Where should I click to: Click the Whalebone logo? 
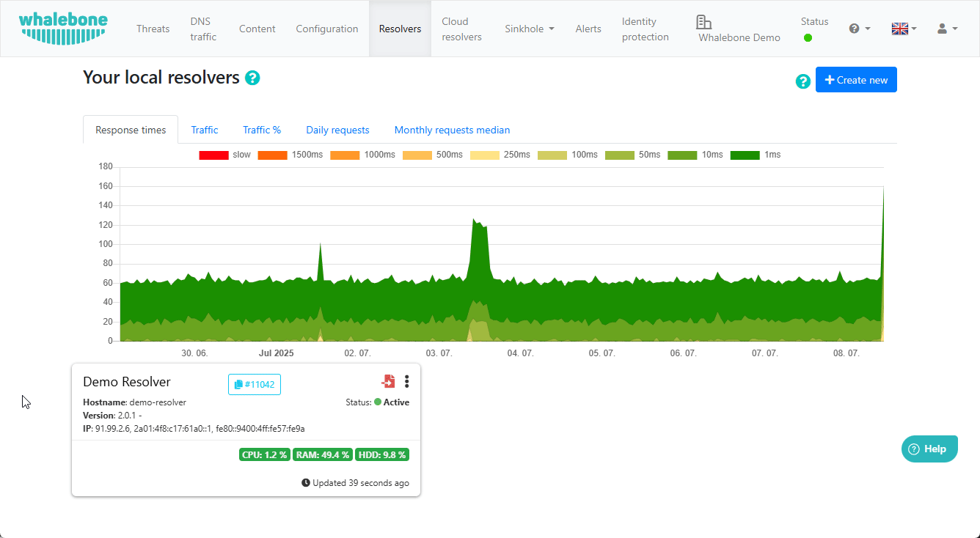click(63, 29)
